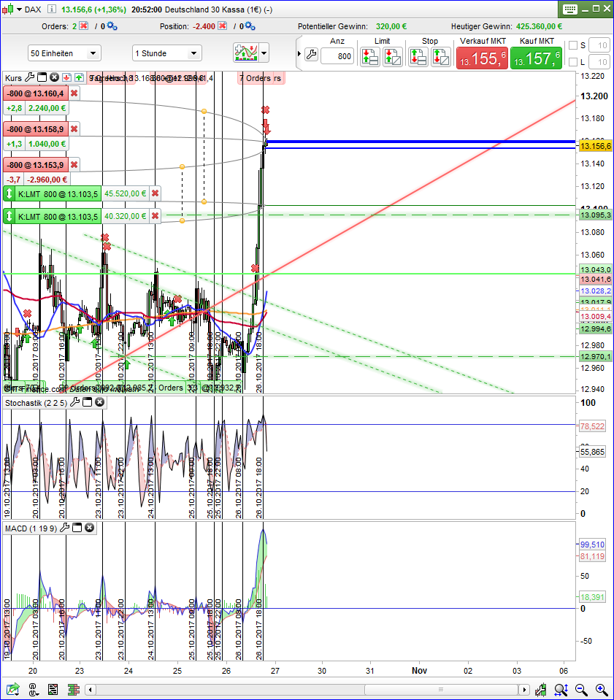
Task: Open the indicators chart button
Action: [246, 53]
